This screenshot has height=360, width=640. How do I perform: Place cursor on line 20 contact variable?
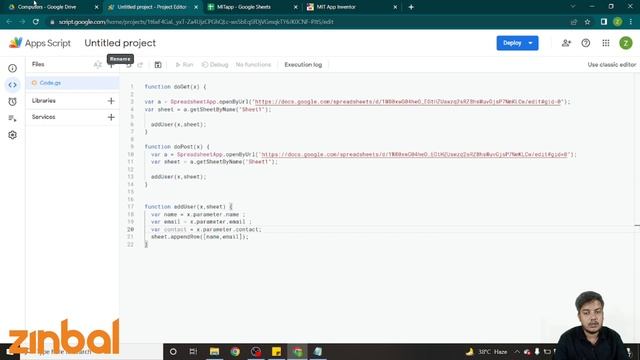click(x=175, y=229)
